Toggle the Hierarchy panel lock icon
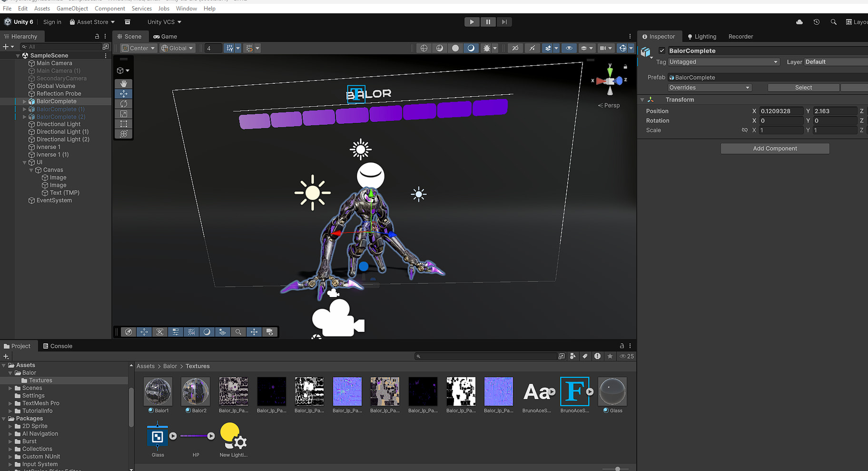 tap(97, 36)
